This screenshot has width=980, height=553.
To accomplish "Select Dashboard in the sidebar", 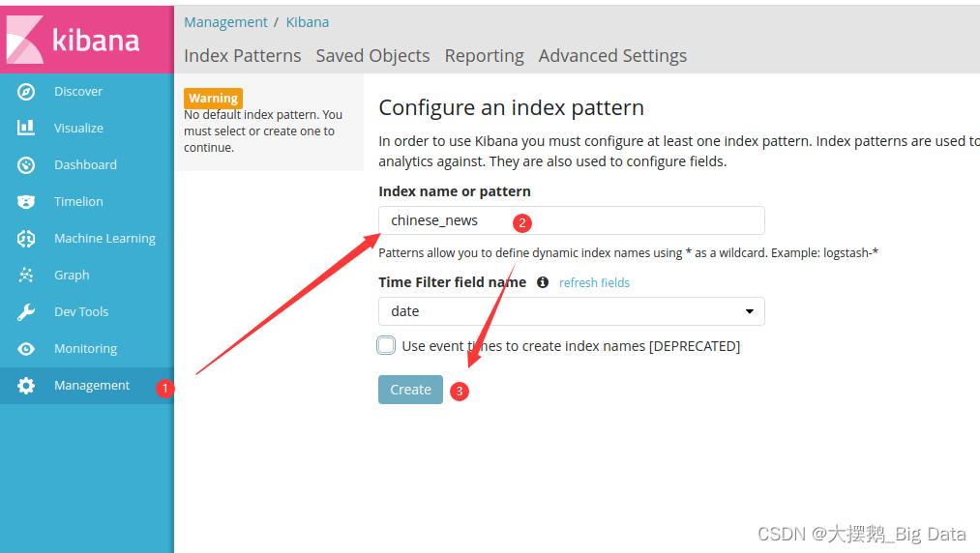I will coord(87,165).
